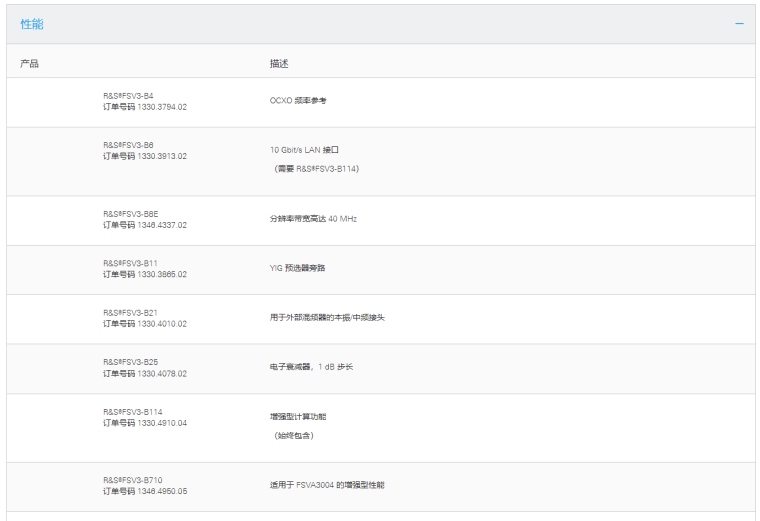
Task: Select product R&S®FSV3-B4
Action: (x=129, y=96)
